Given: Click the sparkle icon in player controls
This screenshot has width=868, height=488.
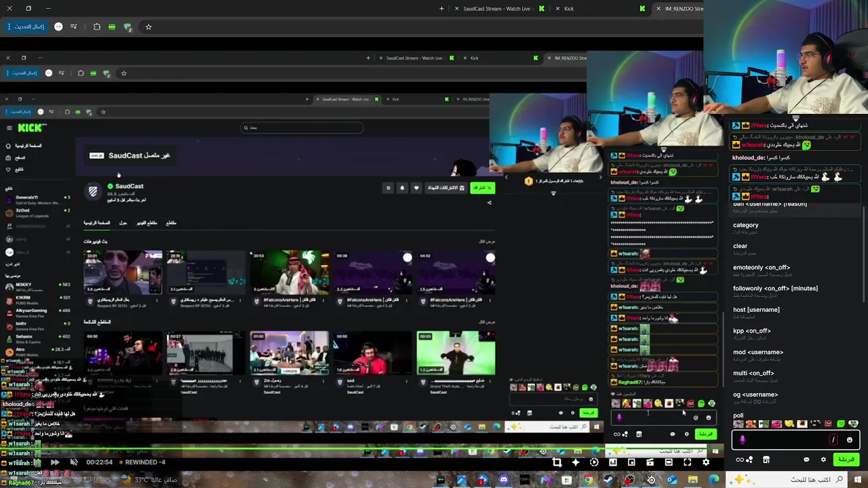Looking at the screenshot, I should 576,462.
